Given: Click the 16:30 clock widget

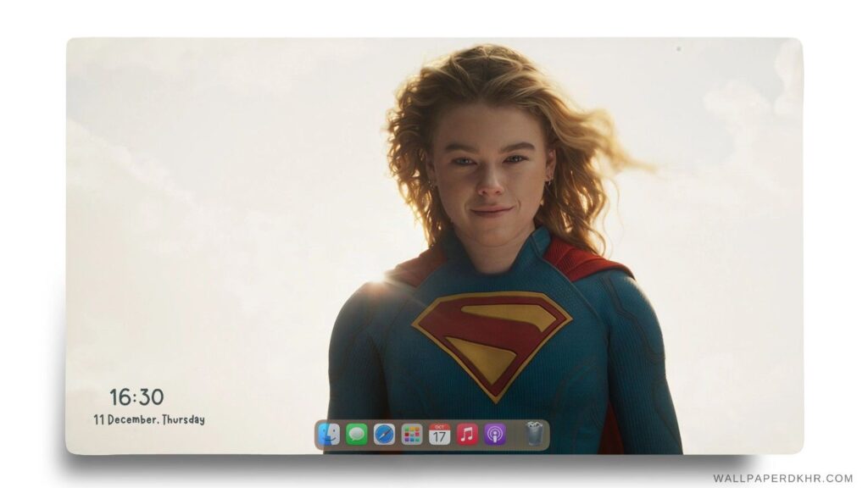Looking at the screenshot, I should [x=136, y=397].
